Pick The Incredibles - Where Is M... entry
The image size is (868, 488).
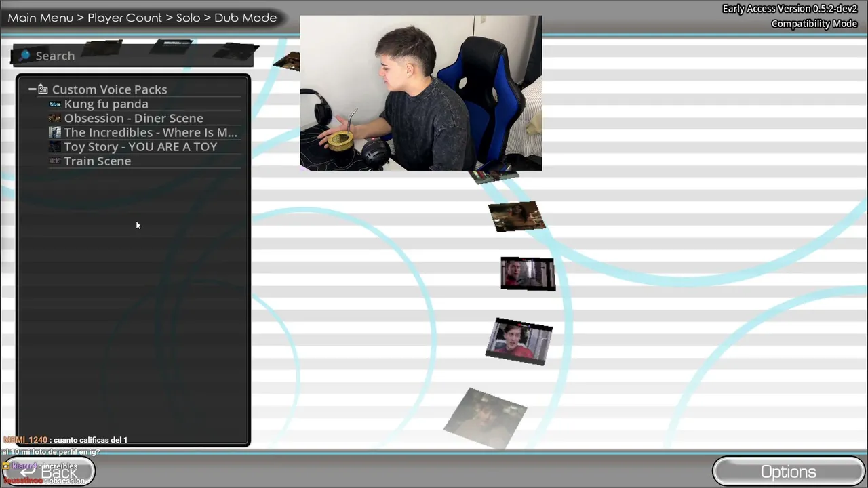[x=151, y=132]
